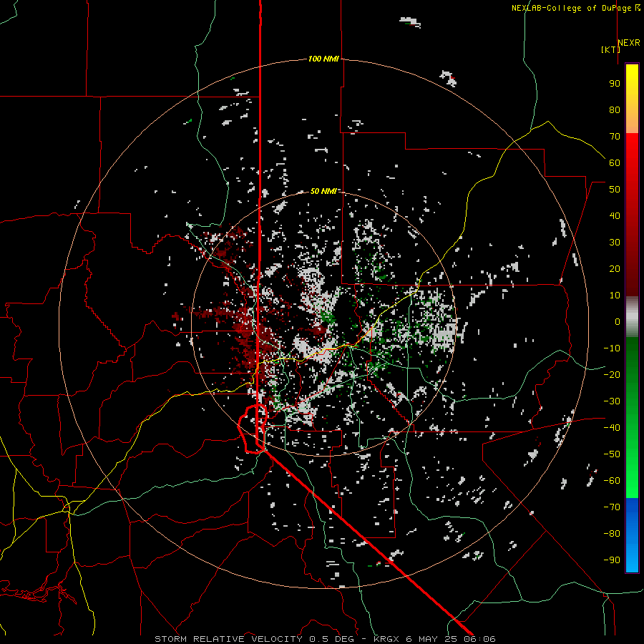The height and width of the screenshot is (644, 644).
Task: Select the -20 value on the velocity scale
Action: click(x=612, y=375)
